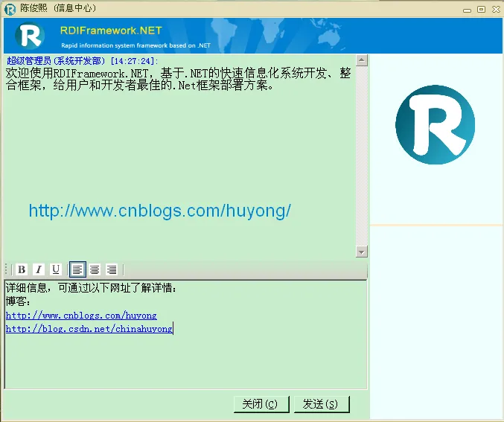Open the blog.csdn.net/chinahuyong link

(89, 329)
